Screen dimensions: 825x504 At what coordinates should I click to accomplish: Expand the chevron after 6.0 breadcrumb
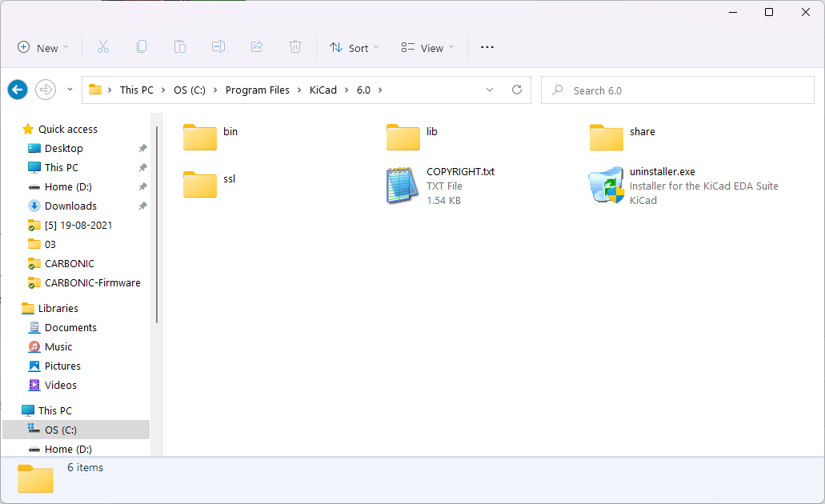coord(380,90)
